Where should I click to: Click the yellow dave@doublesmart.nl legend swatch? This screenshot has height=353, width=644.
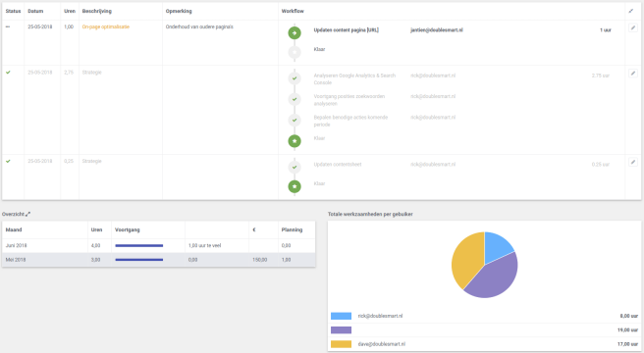341,344
